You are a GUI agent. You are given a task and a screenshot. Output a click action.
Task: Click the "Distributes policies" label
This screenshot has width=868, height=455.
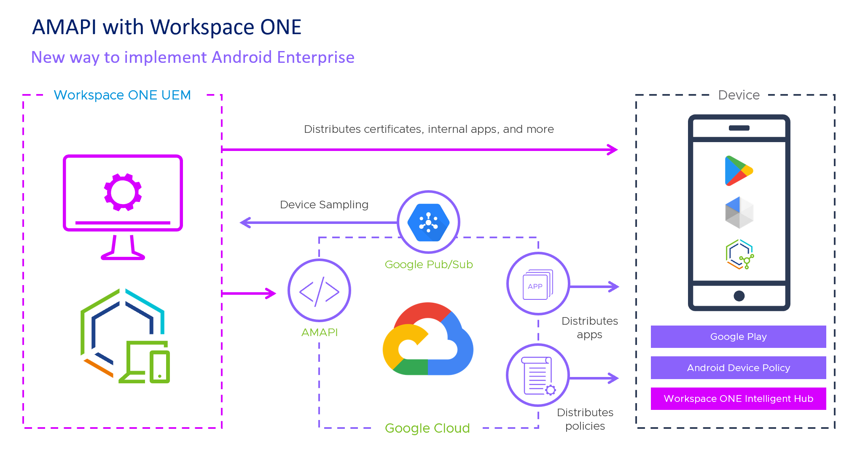pyautogui.click(x=585, y=419)
